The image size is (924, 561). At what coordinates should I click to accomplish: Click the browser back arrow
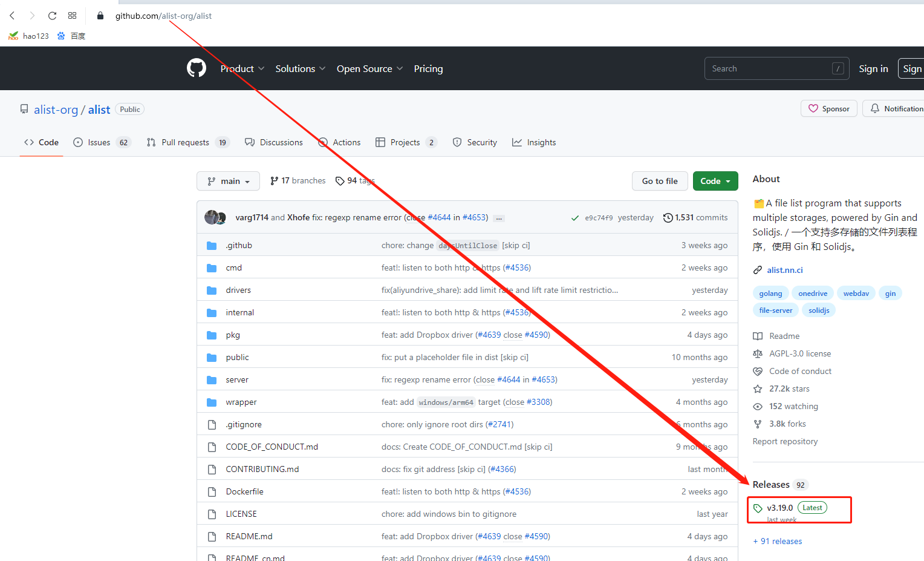tap(12, 16)
